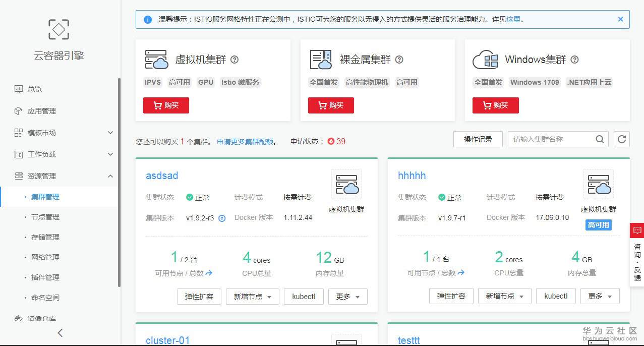Image resolution: width=644 pixels, height=346 pixels.
Task: Expand the 模板市场 menu chevron
Action: tap(110, 133)
